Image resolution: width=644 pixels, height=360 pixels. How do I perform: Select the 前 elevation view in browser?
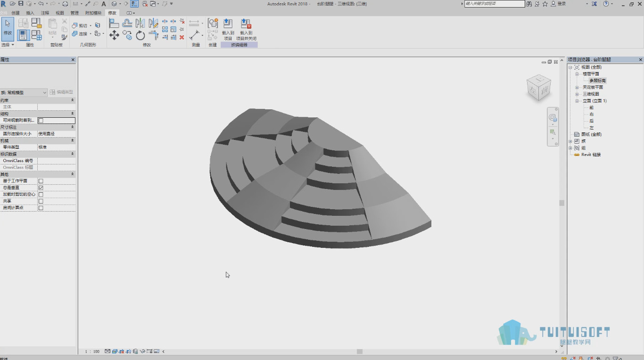[592, 107]
